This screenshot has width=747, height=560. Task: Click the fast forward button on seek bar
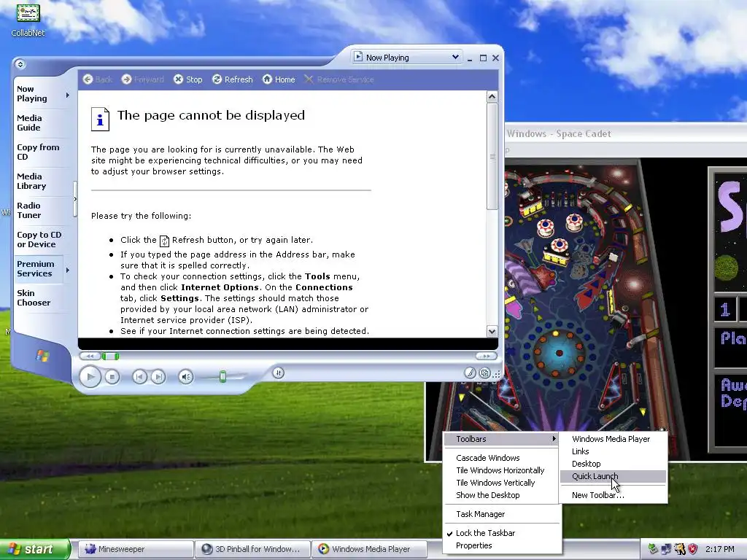(x=486, y=356)
